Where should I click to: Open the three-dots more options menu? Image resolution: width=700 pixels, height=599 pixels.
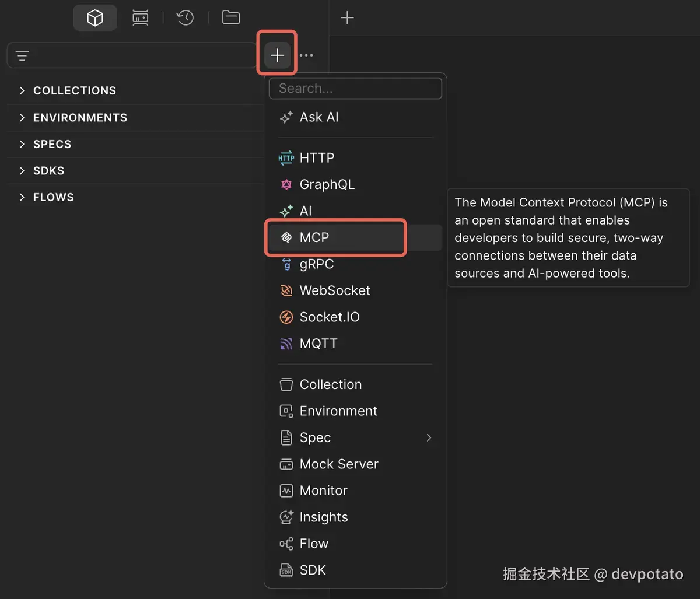click(x=306, y=55)
